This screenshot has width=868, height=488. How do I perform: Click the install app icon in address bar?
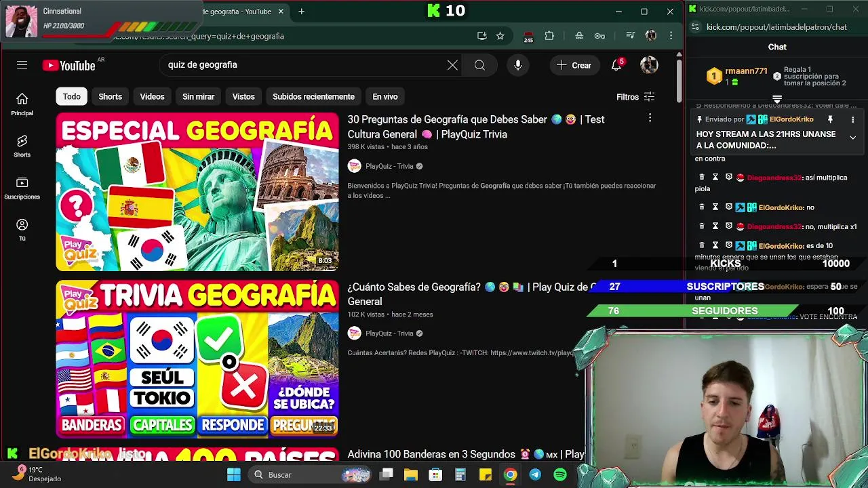[481, 36]
